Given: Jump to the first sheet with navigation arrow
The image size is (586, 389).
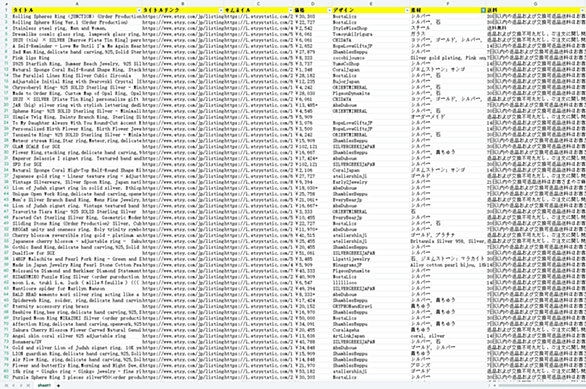Looking at the screenshot, I should [x=6, y=385].
